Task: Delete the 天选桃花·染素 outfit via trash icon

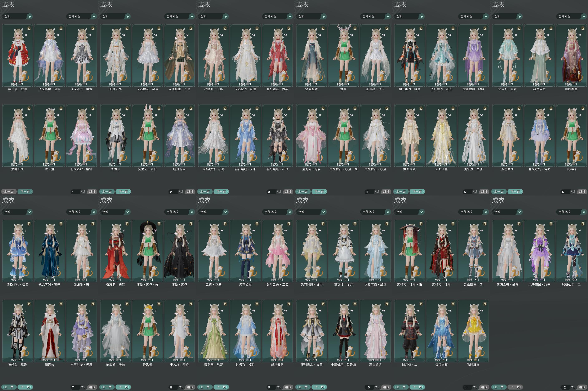Action: coord(159,28)
